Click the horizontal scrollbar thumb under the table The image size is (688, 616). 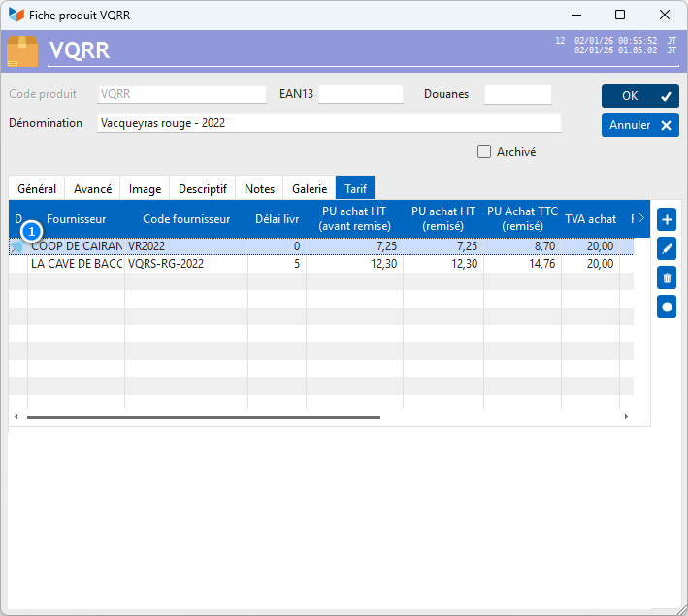[x=204, y=417]
